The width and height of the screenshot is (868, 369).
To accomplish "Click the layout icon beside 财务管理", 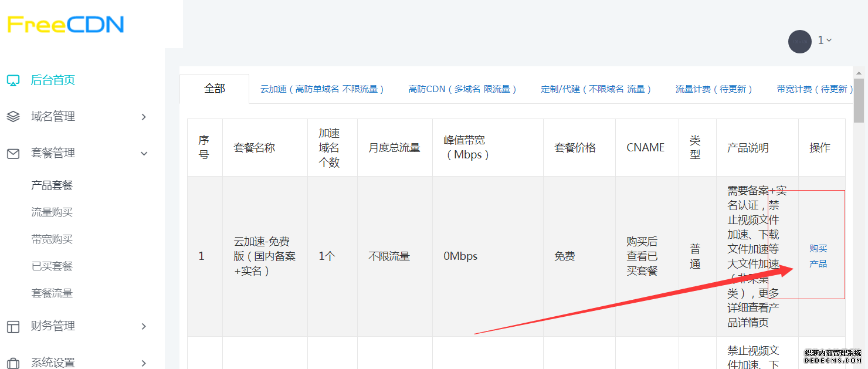I will point(13,326).
